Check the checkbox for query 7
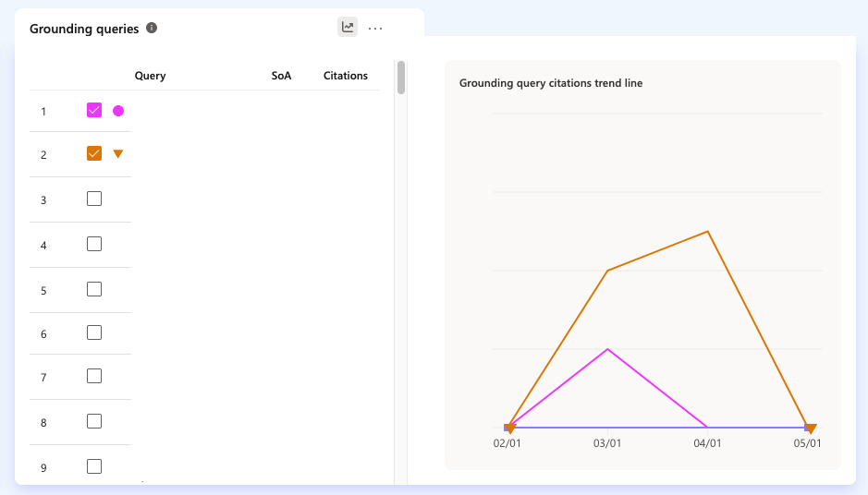 [x=94, y=376]
